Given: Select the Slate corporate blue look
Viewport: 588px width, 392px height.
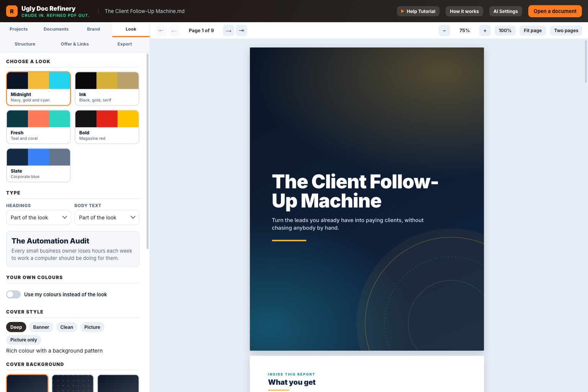Looking at the screenshot, I should pos(38,165).
